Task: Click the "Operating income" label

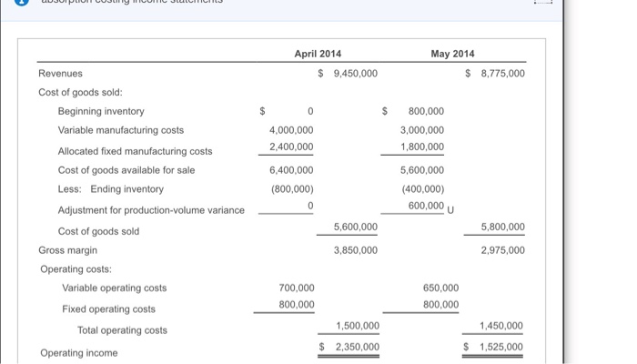Action: coord(79,353)
